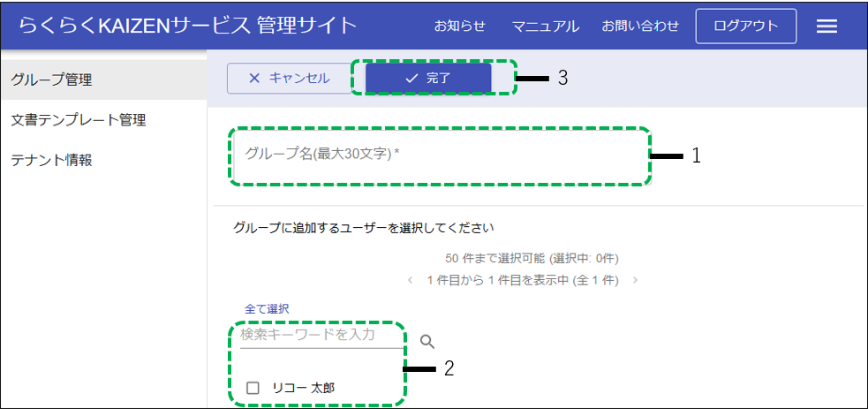
Task: Open the マニュアル page
Action: point(545,27)
